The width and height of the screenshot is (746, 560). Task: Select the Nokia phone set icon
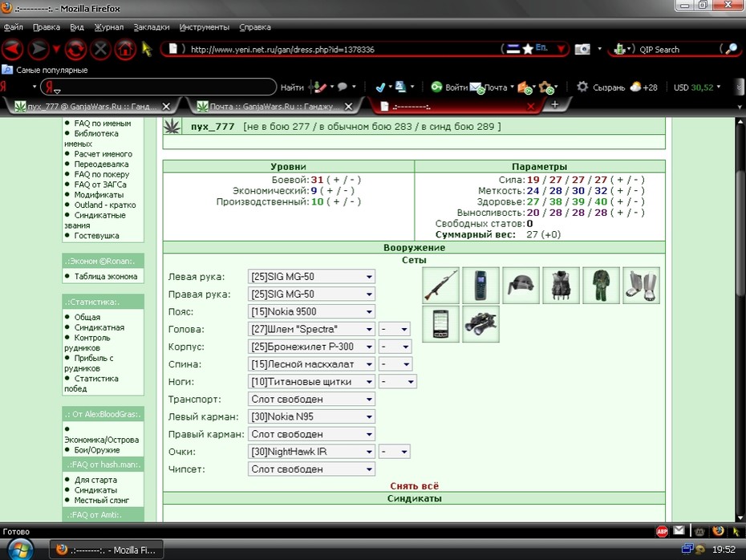tap(480, 285)
